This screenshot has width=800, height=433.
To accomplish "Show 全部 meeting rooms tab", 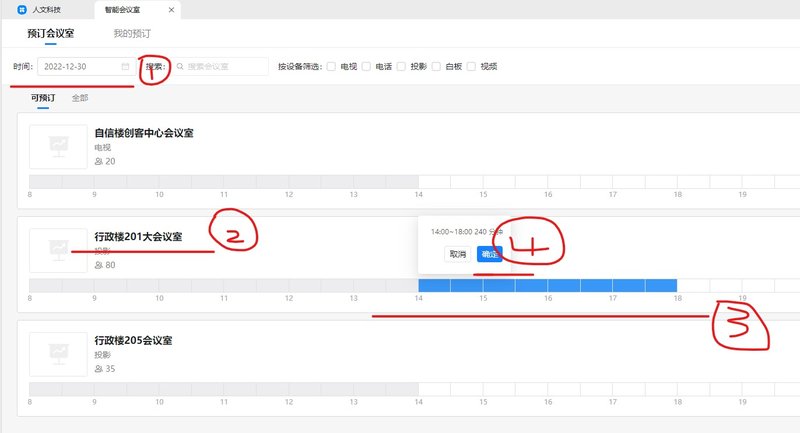I will pyautogui.click(x=80, y=98).
